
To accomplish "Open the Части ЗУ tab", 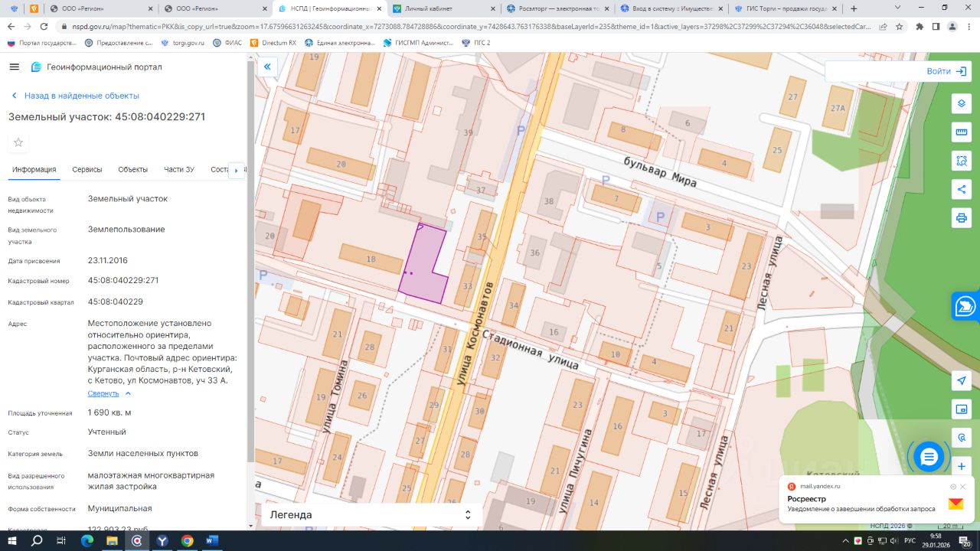I will click(x=179, y=170).
